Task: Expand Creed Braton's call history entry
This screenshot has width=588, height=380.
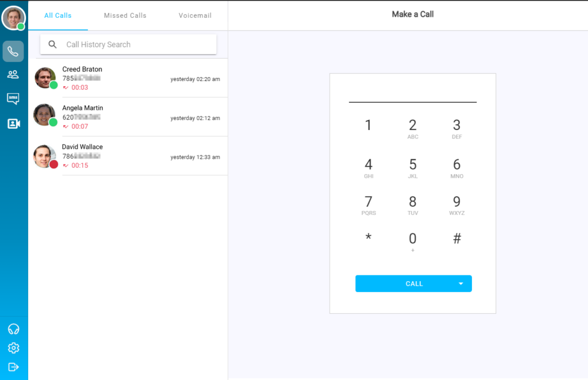Action: click(x=127, y=78)
